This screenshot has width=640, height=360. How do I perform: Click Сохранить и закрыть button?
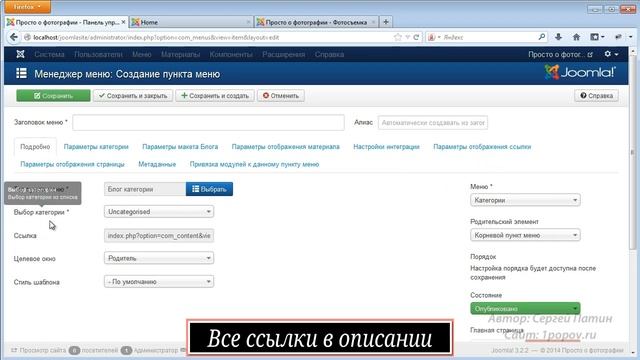133,96
